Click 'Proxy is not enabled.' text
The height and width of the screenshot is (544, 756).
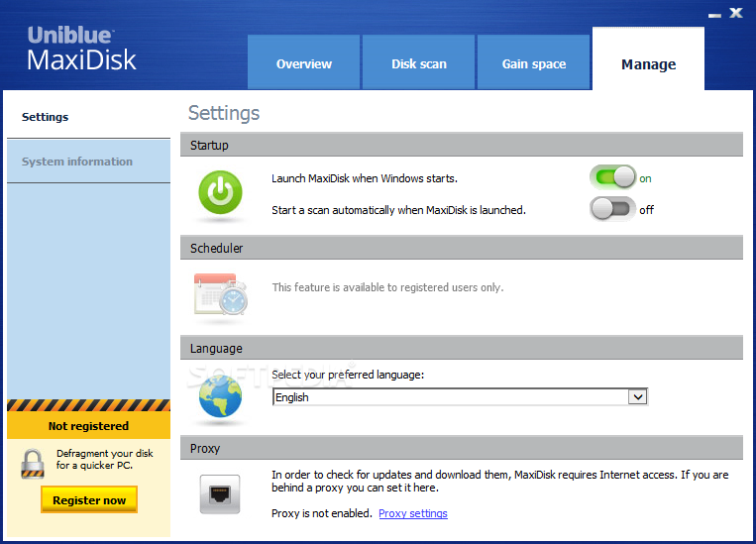(322, 513)
